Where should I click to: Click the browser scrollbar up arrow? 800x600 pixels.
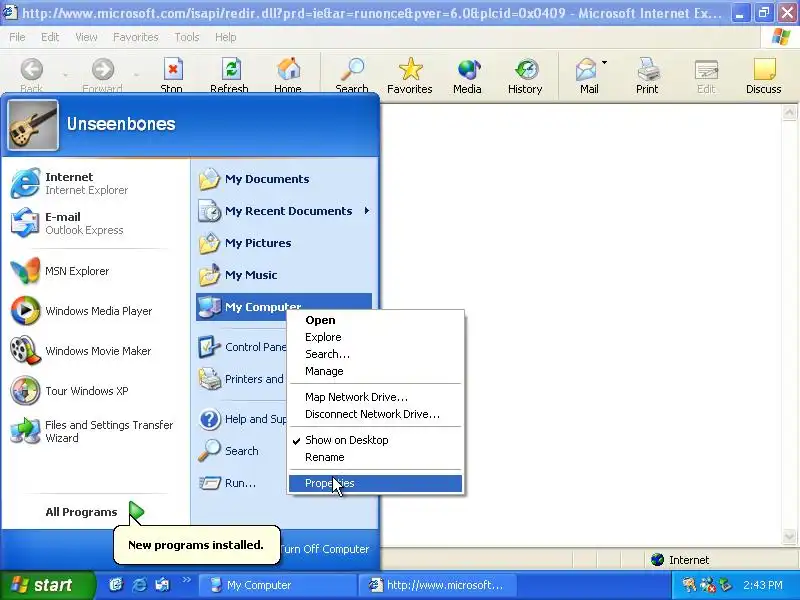point(789,112)
